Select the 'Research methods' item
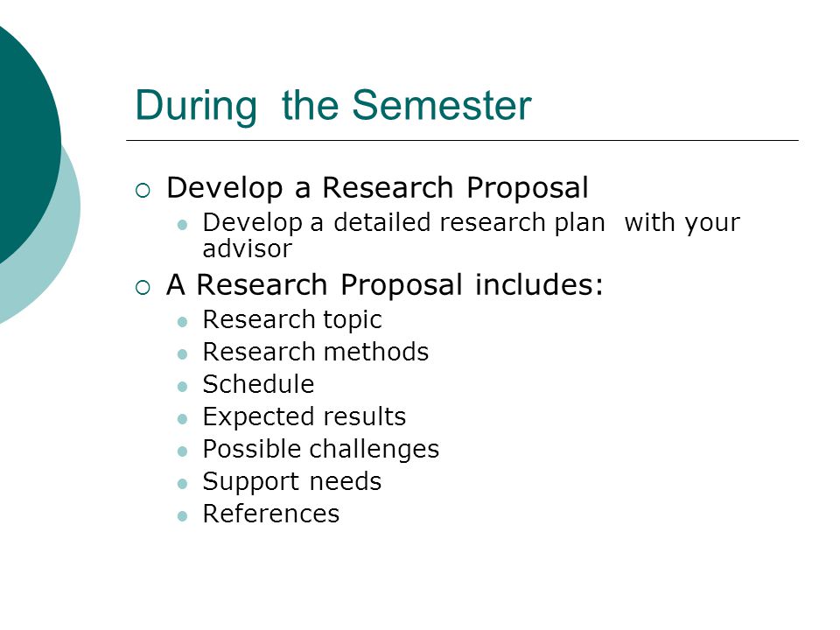The image size is (840, 630). (316, 352)
